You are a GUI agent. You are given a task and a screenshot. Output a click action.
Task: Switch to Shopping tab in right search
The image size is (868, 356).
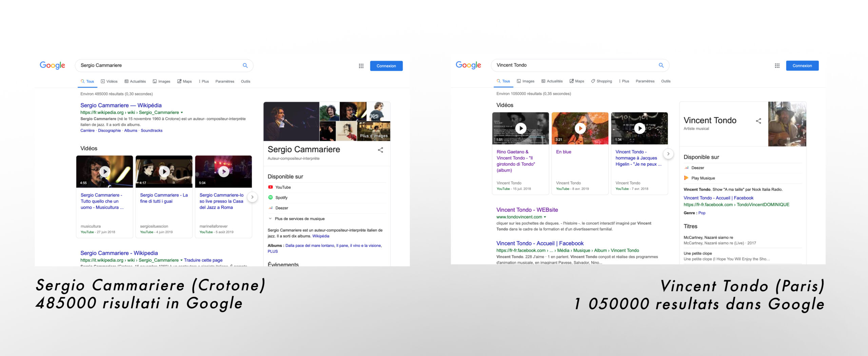(602, 81)
